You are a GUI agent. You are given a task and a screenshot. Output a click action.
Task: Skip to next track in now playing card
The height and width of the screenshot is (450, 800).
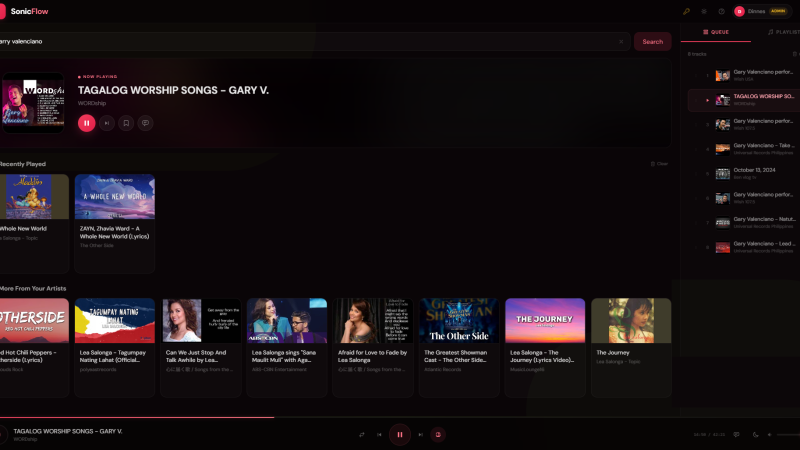click(x=107, y=123)
